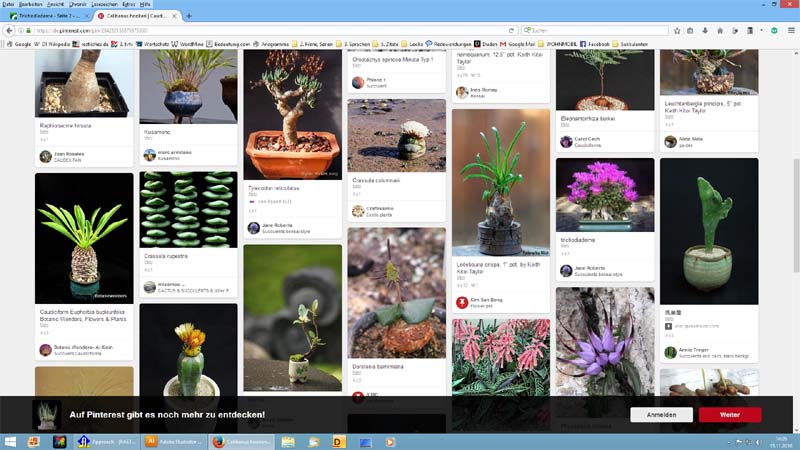Click the Windows Start button
The image size is (800, 450).
8,441
